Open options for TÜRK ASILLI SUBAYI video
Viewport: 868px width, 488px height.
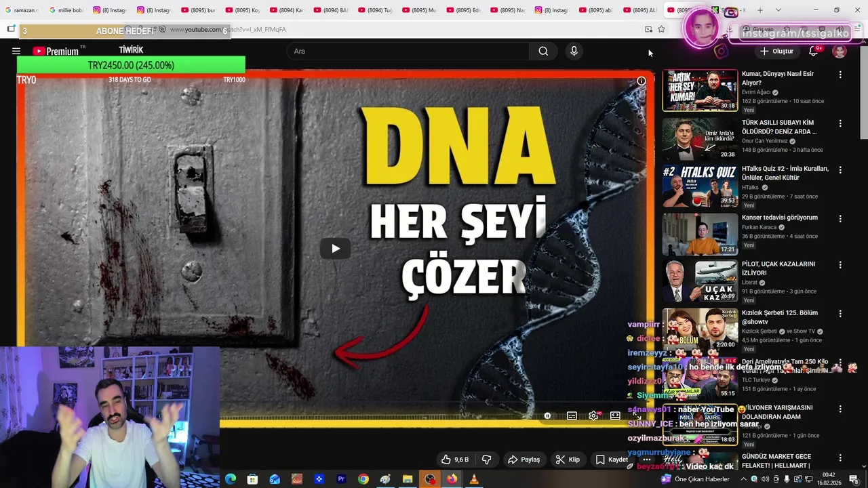point(840,123)
